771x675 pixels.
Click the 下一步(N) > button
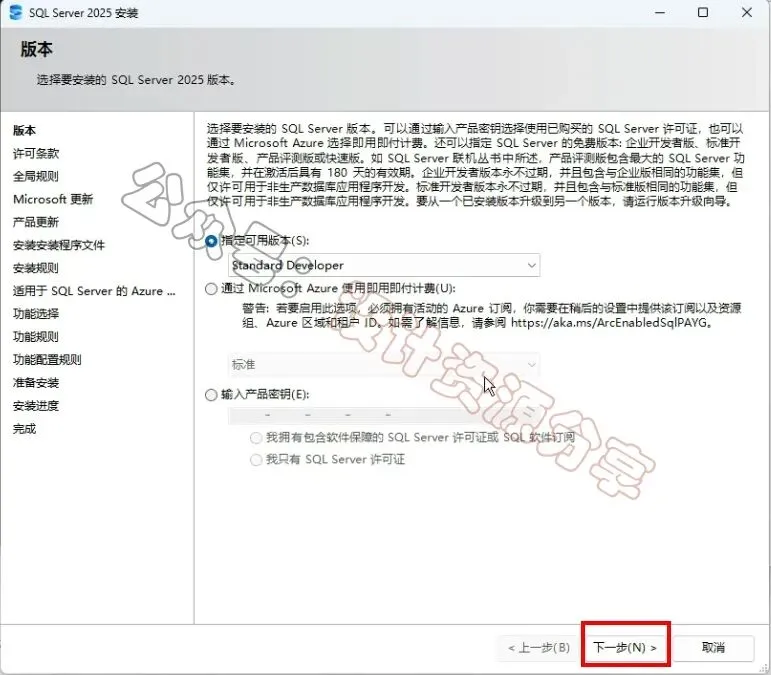(x=625, y=647)
